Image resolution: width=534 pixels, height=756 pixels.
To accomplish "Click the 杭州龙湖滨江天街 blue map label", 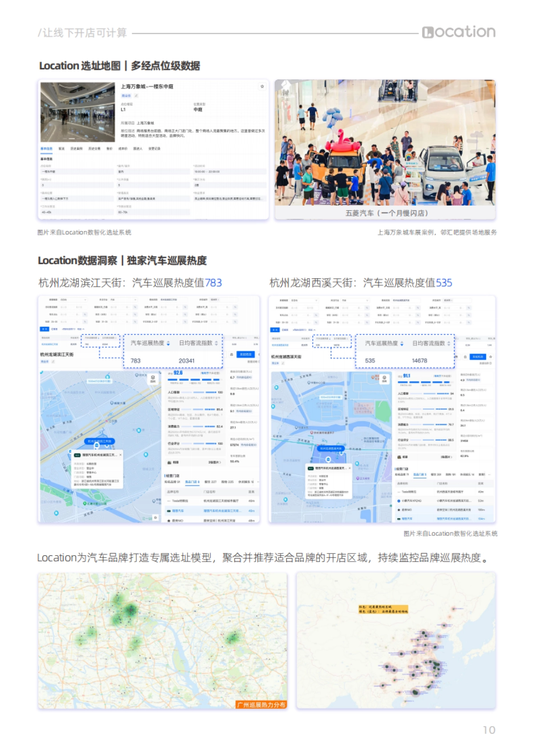I will click(100, 441).
